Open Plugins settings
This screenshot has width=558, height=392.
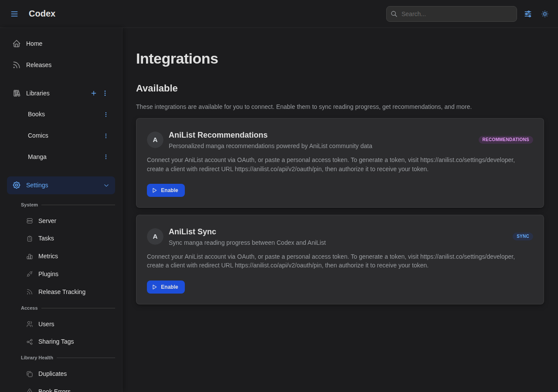coord(68,274)
